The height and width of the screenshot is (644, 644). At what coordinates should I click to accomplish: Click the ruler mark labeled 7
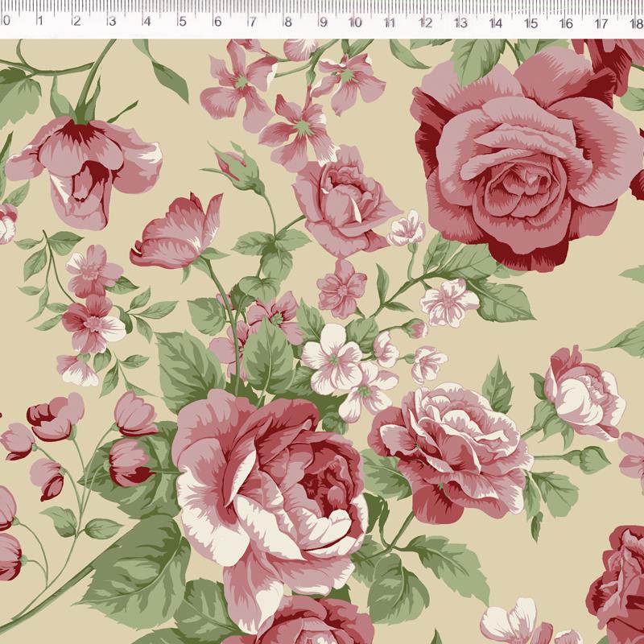point(253,22)
